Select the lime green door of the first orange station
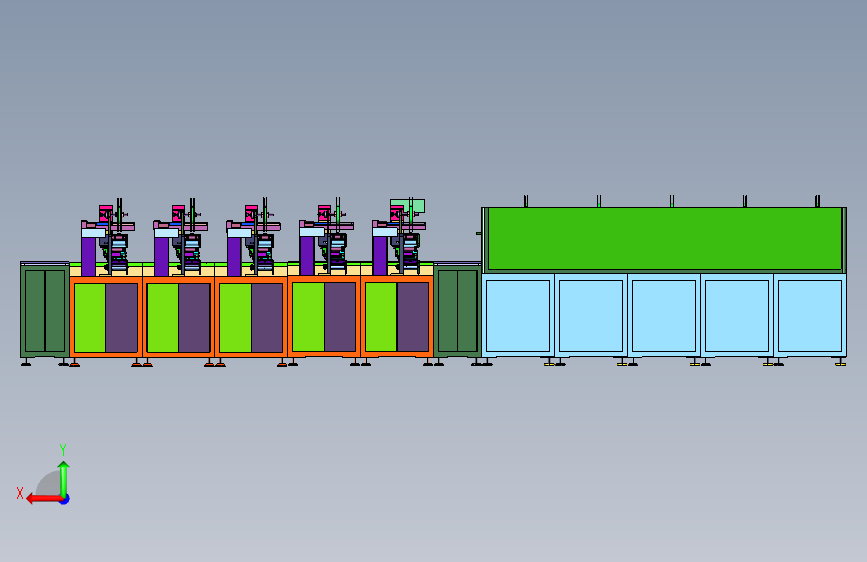The height and width of the screenshot is (562, 867). pos(90,318)
